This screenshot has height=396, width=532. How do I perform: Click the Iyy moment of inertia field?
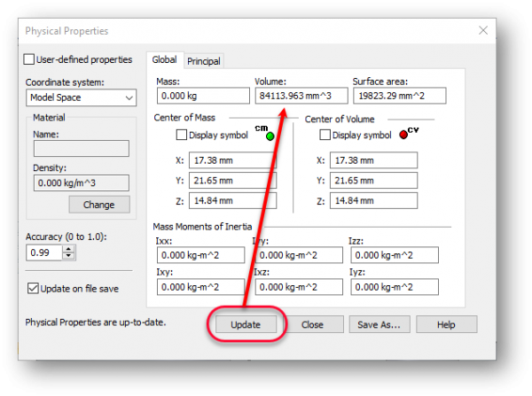[299, 255]
